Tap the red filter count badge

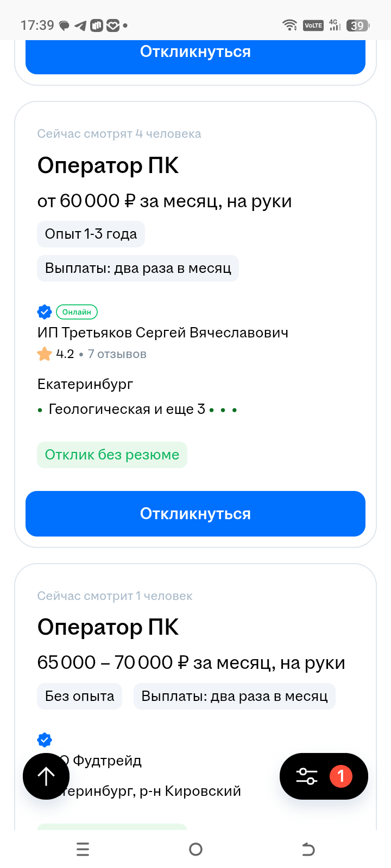[x=341, y=776]
